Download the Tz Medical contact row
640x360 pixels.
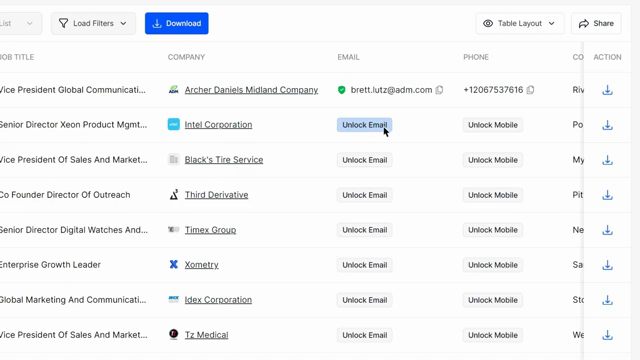(607, 335)
